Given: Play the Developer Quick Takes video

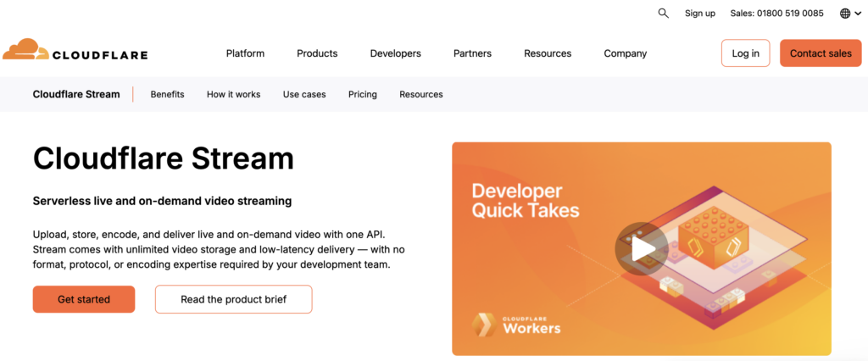Looking at the screenshot, I should (x=642, y=248).
